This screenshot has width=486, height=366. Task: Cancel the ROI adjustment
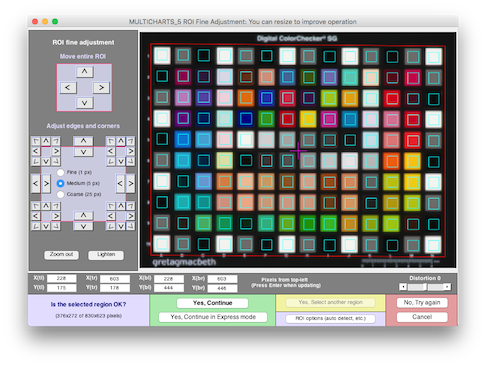[422, 317]
